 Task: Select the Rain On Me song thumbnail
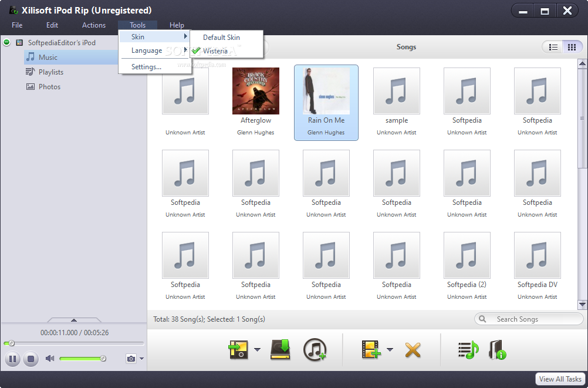click(x=326, y=91)
